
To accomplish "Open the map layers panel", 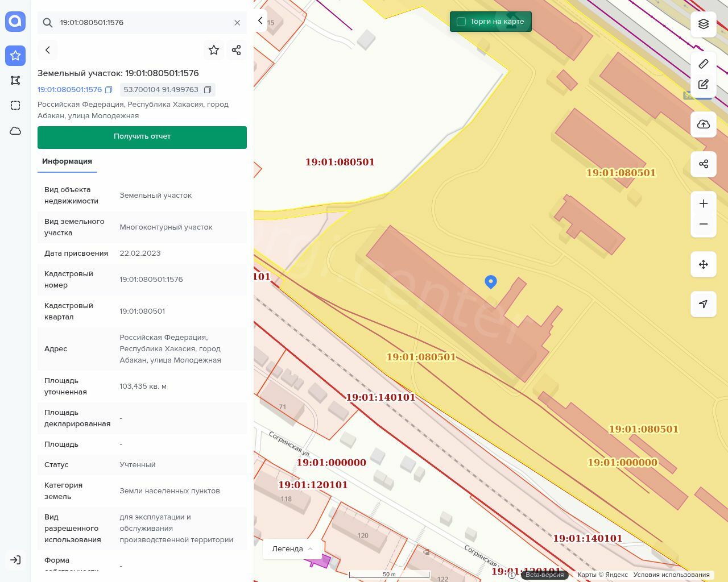I will (x=704, y=24).
